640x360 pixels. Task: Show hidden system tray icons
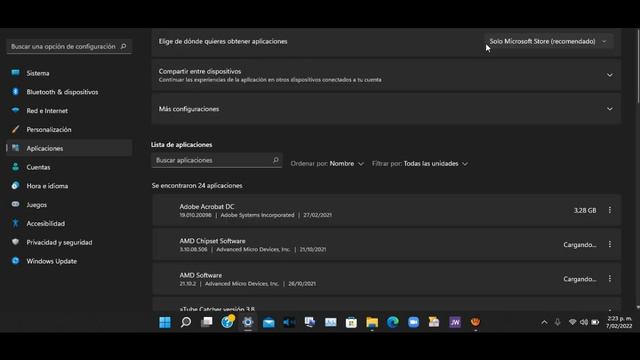pyautogui.click(x=544, y=322)
